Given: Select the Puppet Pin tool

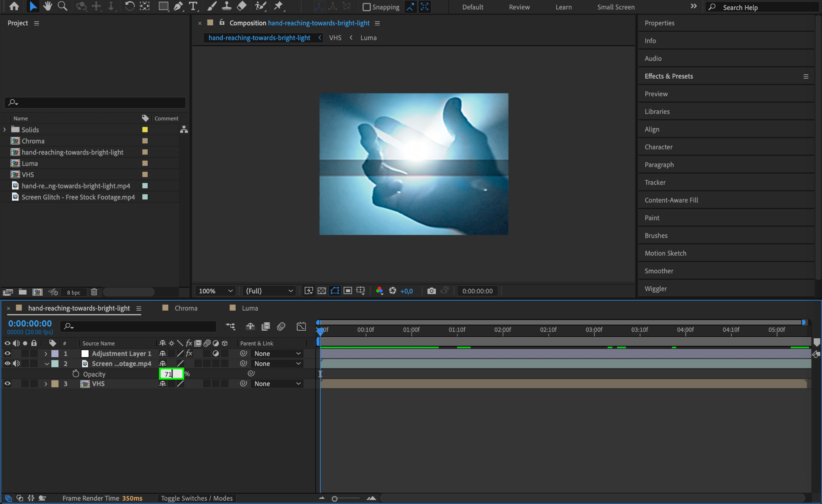Looking at the screenshot, I should click(x=278, y=6).
